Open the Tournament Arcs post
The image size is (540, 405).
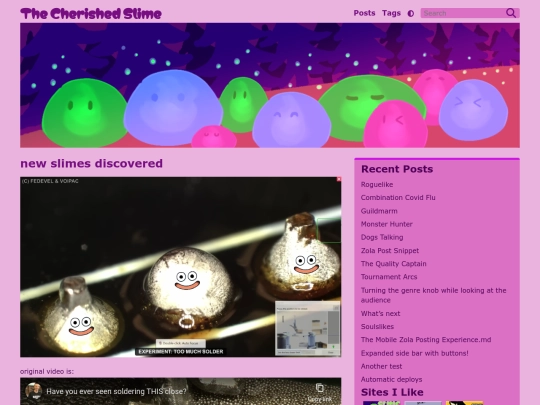point(389,277)
